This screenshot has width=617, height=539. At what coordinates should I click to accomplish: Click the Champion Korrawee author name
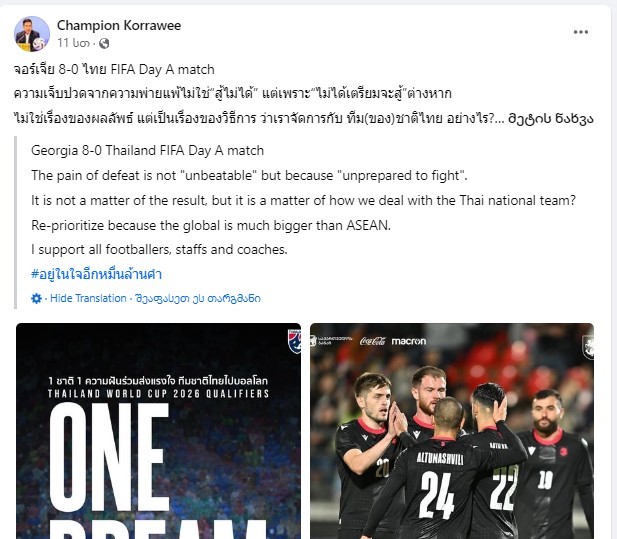tap(119, 26)
